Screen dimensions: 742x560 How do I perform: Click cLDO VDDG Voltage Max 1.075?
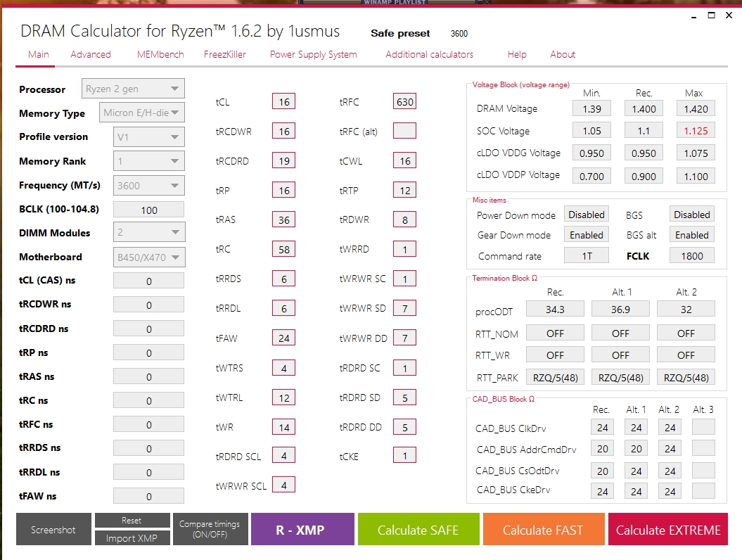tap(696, 153)
